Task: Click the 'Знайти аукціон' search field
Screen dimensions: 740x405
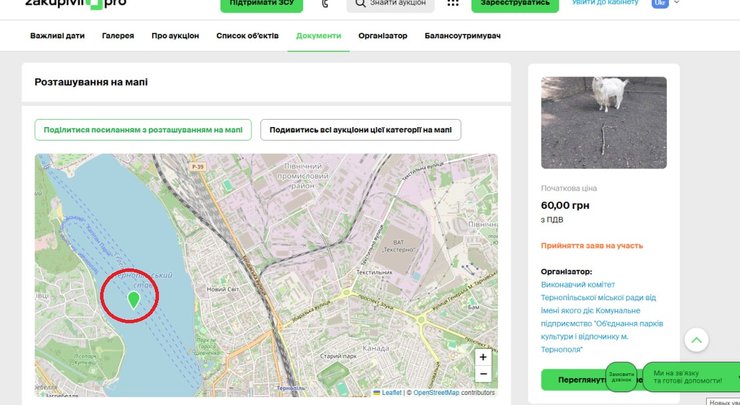Action: pos(390,4)
